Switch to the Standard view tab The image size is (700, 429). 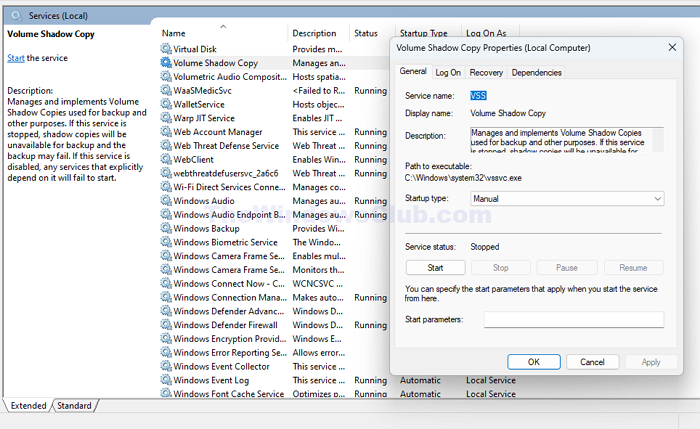(74, 405)
